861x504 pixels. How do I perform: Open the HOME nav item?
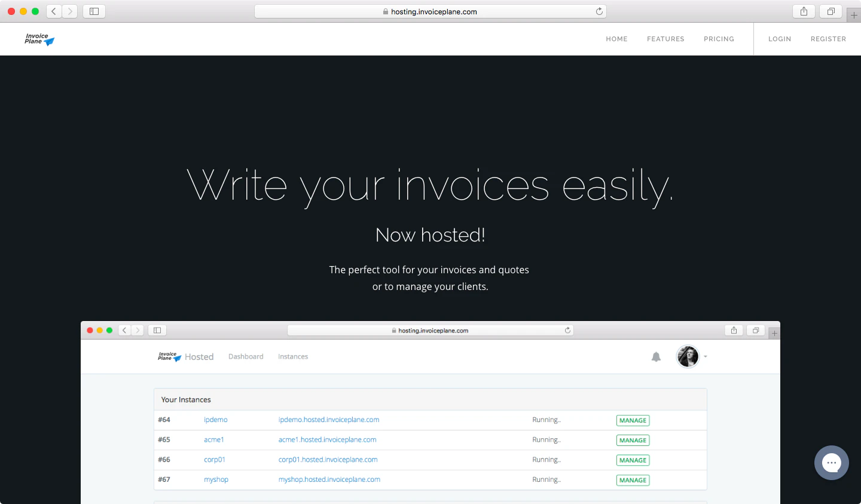616,39
